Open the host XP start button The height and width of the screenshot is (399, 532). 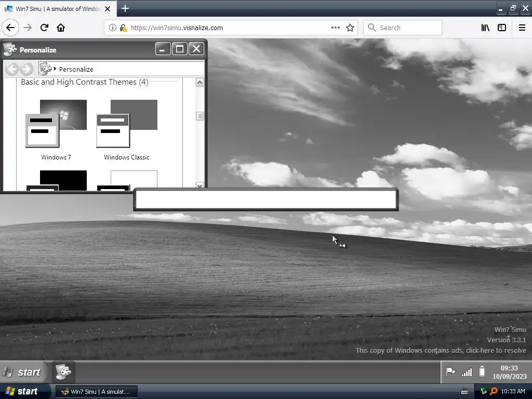24,391
